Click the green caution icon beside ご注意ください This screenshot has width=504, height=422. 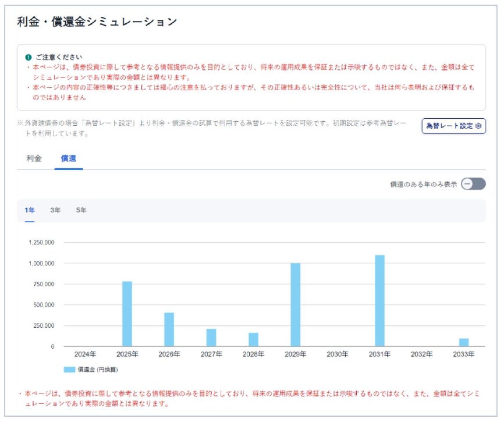29,57
